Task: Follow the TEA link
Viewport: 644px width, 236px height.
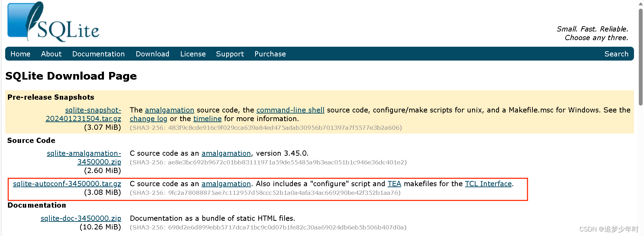Action: 394,184
